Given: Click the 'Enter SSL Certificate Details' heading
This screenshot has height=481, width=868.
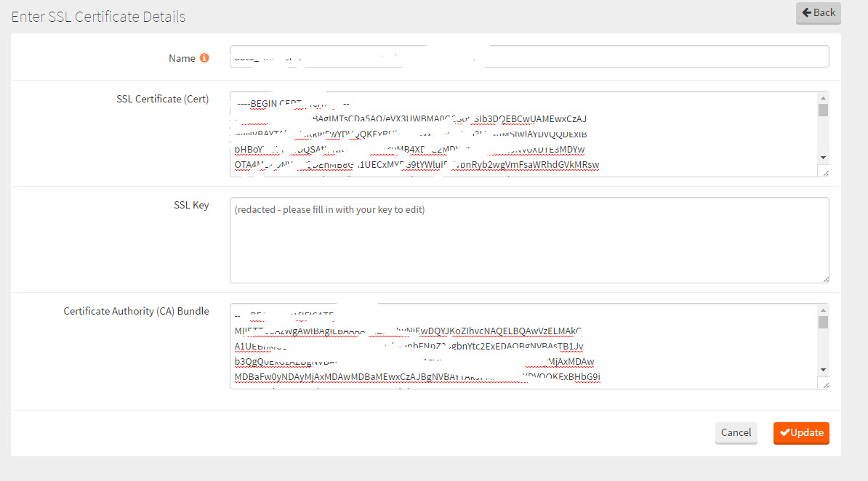Looking at the screenshot, I should 99,17.
